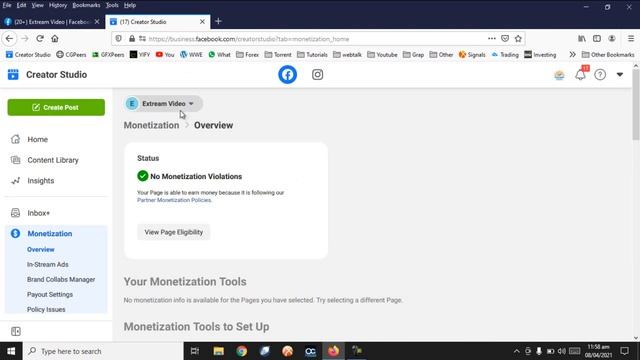Reload the current page
Screen dimensions: 640x360
coord(40,39)
